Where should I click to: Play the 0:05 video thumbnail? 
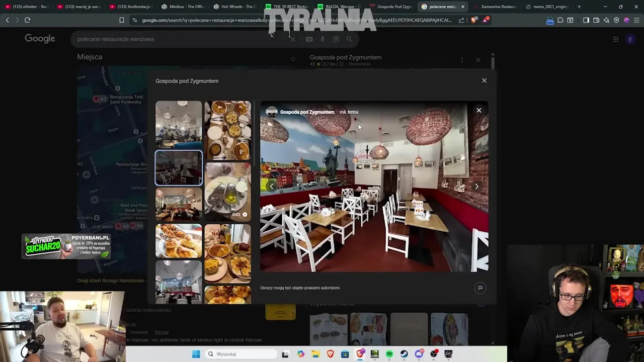(227, 192)
